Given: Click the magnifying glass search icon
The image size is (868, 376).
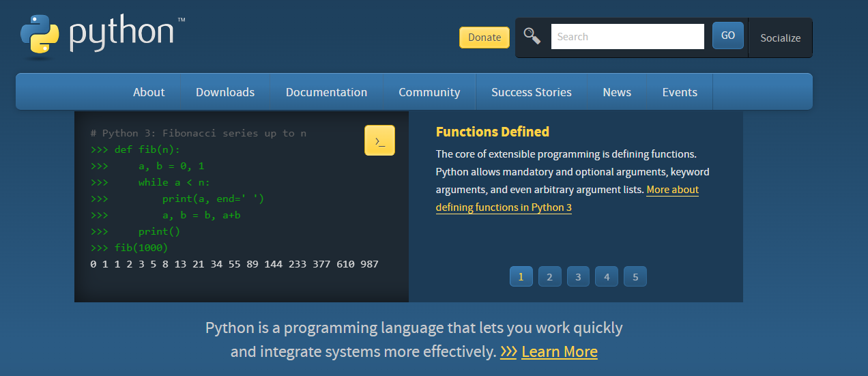Looking at the screenshot, I should pyautogui.click(x=532, y=36).
